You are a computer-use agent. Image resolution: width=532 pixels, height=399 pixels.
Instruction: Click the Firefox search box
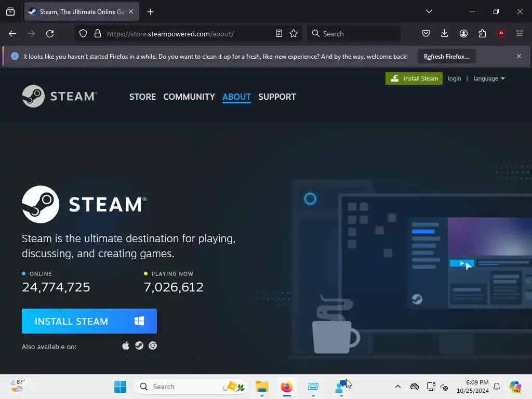(x=354, y=34)
